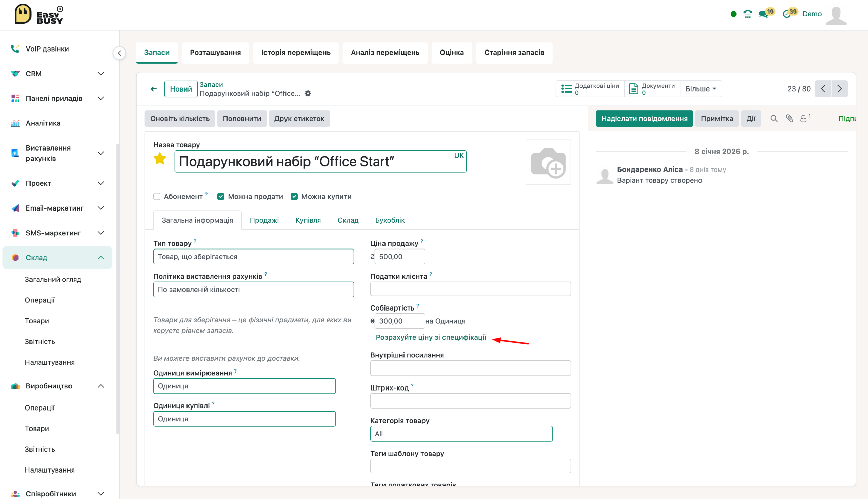
Task: Collapse the Склад sidebar section
Action: point(101,258)
